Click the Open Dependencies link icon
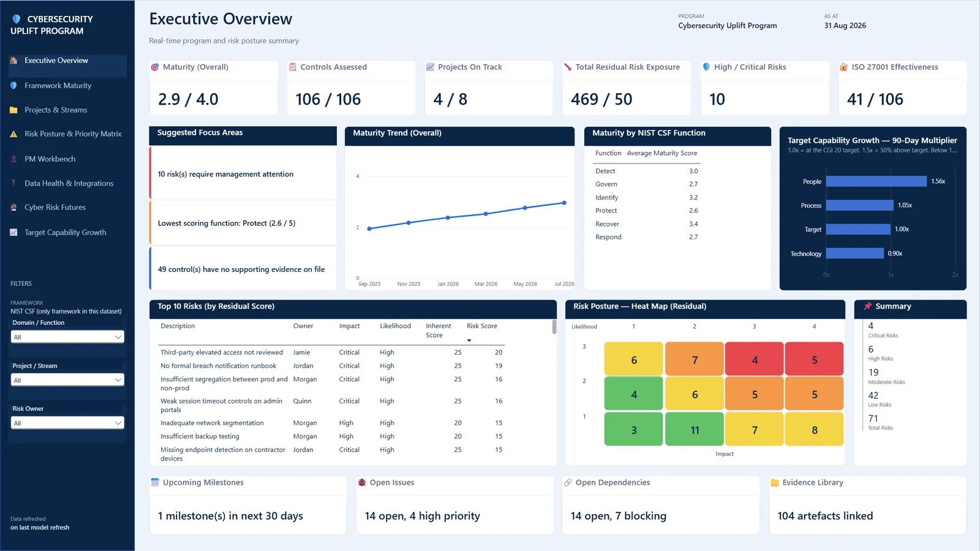 click(x=568, y=482)
